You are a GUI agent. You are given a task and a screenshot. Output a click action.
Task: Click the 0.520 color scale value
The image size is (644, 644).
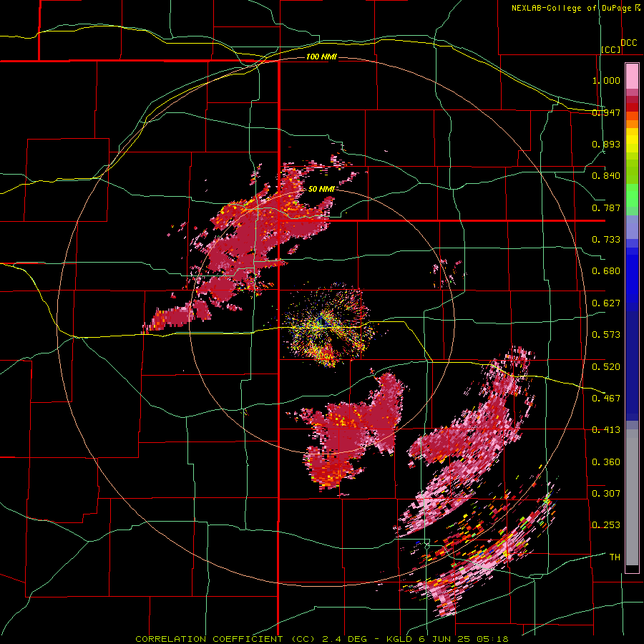click(x=606, y=366)
